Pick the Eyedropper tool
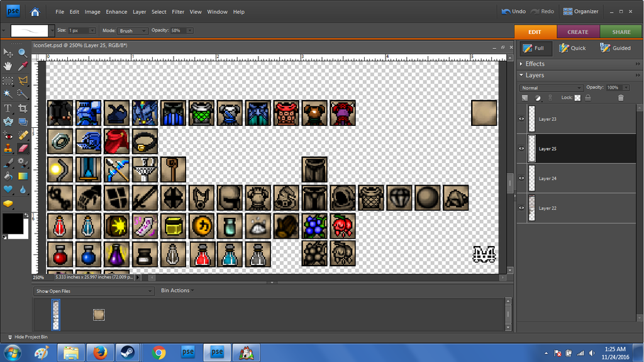The image size is (644, 362). pyautogui.click(x=23, y=66)
